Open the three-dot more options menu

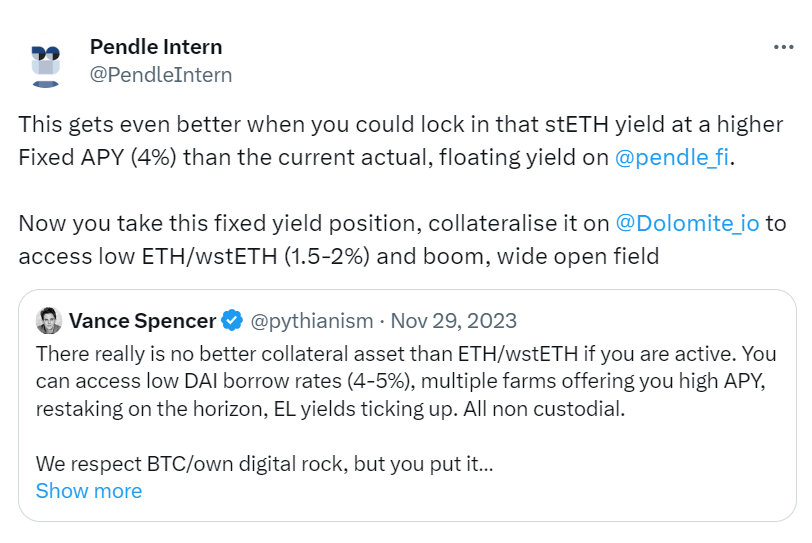783,47
